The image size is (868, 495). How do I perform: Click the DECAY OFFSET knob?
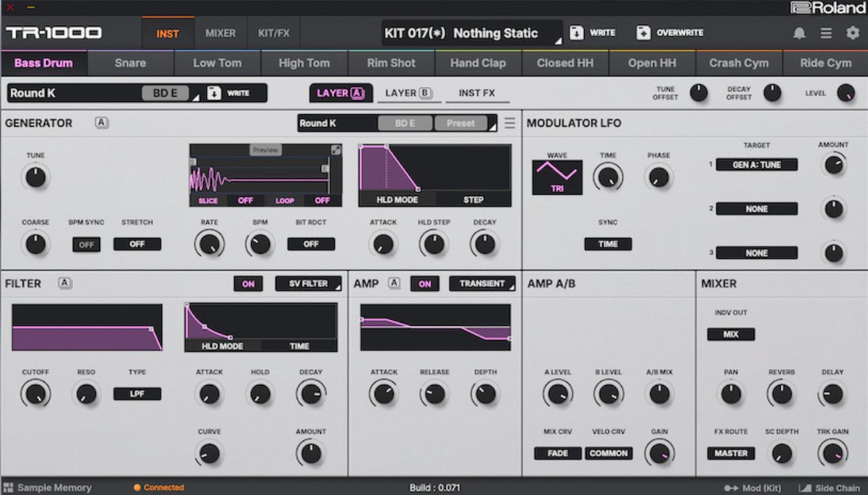click(x=772, y=93)
